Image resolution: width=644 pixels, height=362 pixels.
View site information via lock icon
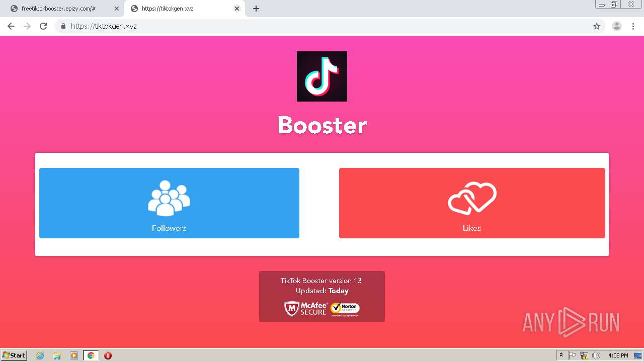(x=63, y=26)
